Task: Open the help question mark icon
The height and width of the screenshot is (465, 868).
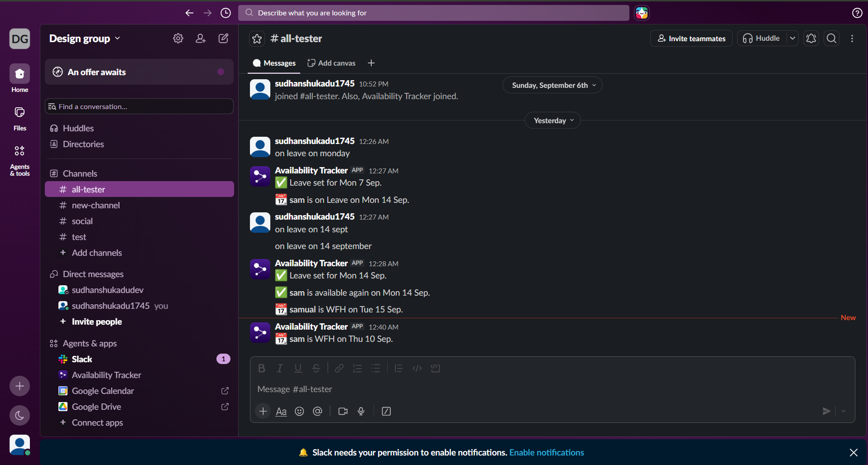Action: click(857, 13)
